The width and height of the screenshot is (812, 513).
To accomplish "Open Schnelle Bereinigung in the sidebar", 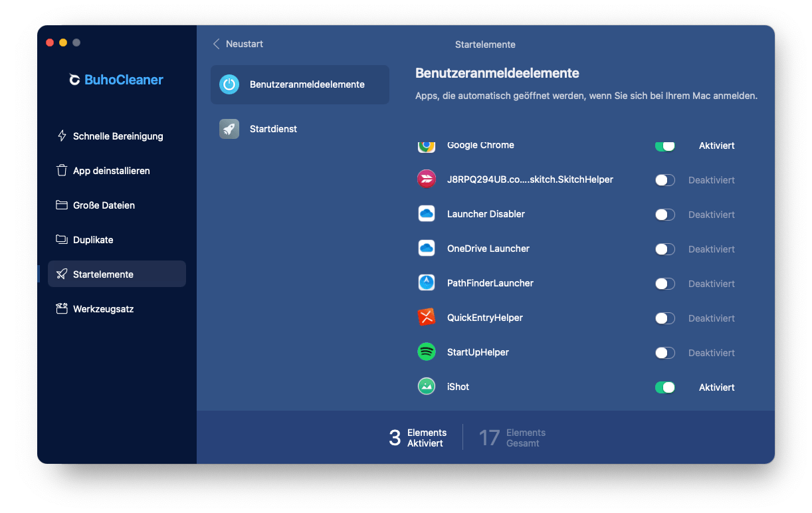I will [x=117, y=136].
